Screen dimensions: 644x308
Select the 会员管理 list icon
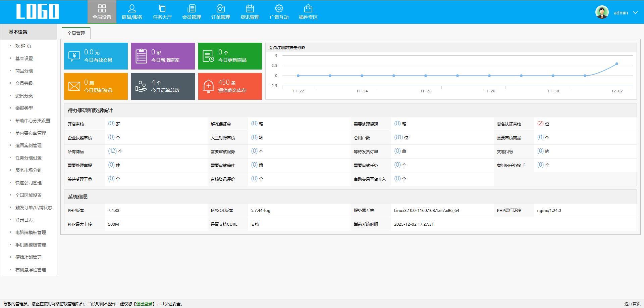click(192, 9)
